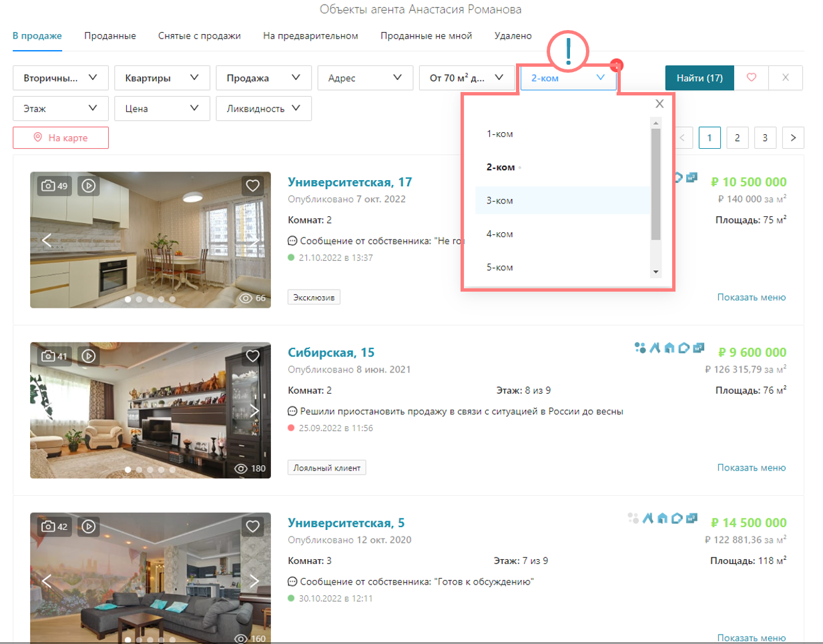Favorite the Университетская, 17 listing photo heart

tap(252, 186)
